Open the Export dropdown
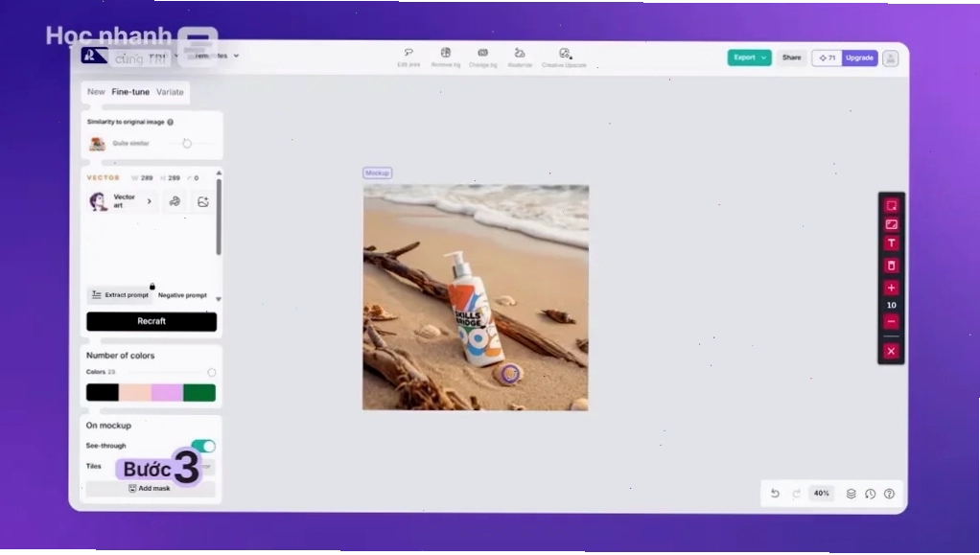This screenshot has width=980, height=555. click(x=749, y=58)
